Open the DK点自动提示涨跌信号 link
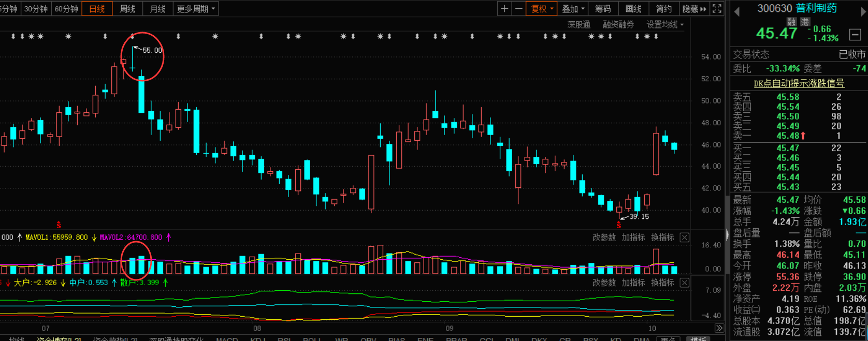Image resolution: width=868 pixels, height=341 pixels. [x=799, y=83]
